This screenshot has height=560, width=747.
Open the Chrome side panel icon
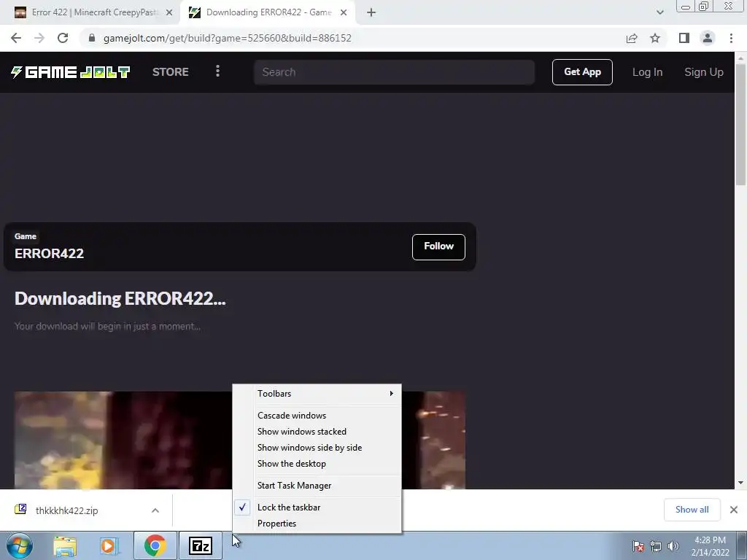pos(684,38)
